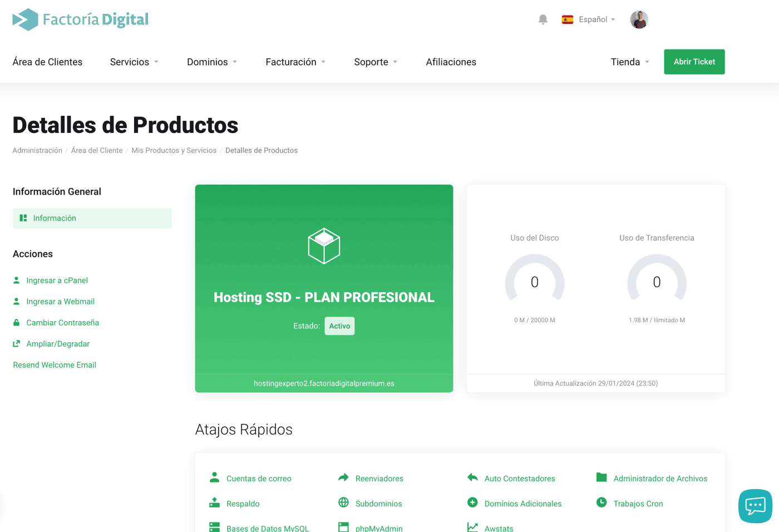Click the hosting product cube icon

point(324,246)
